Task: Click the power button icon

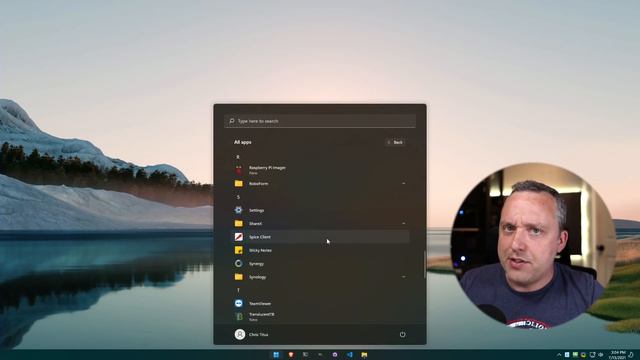Action: coord(402,334)
